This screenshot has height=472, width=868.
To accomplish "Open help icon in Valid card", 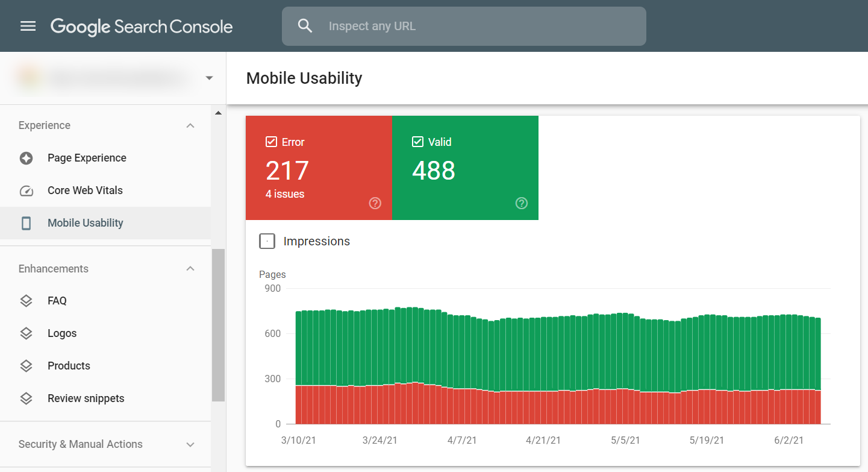I will (522, 203).
